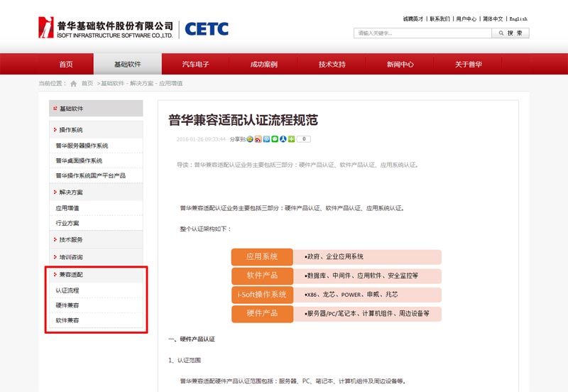Image resolution: width=568 pixels, height=392 pixels.
Task: Open 硬件兼容 sidebar item
Action: click(x=96, y=305)
